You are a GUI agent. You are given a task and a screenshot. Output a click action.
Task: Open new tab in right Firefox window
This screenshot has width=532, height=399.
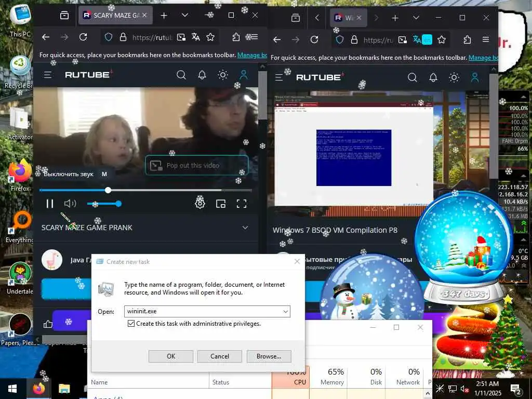395,18
